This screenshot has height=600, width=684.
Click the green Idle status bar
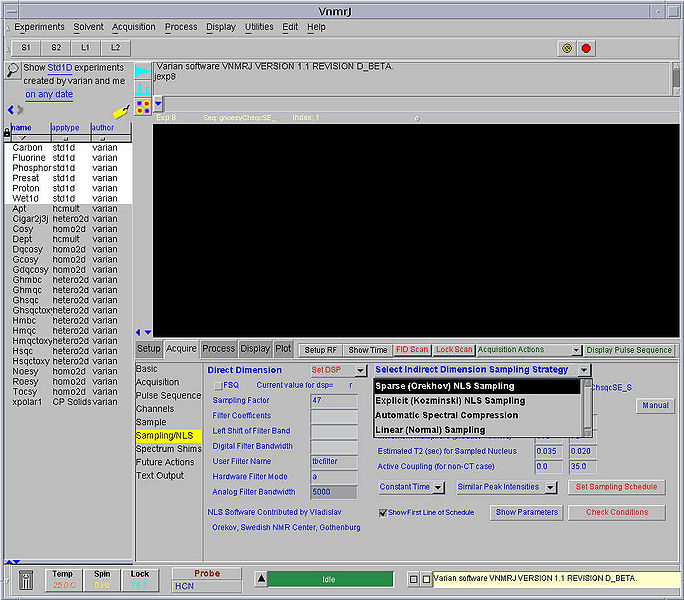(x=329, y=579)
